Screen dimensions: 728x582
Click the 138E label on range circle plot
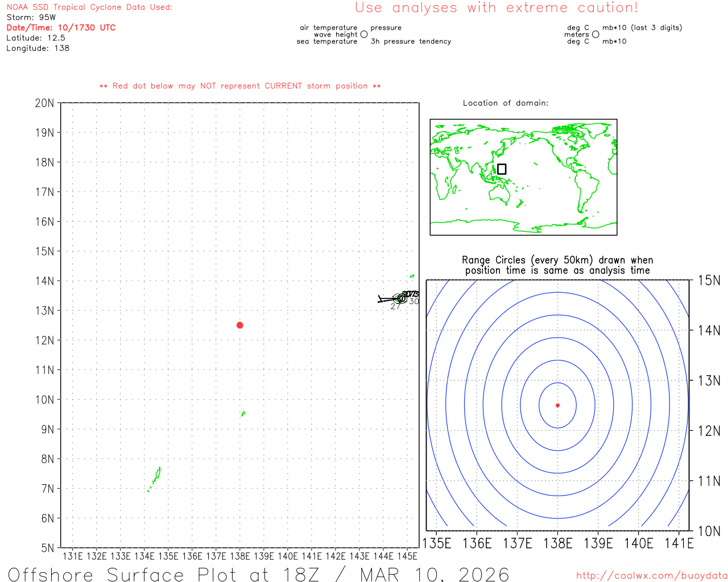point(557,543)
